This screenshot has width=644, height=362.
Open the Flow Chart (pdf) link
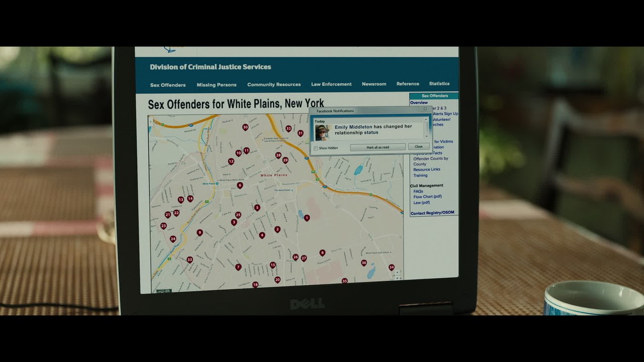pyautogui.click(x=428, y=197)
